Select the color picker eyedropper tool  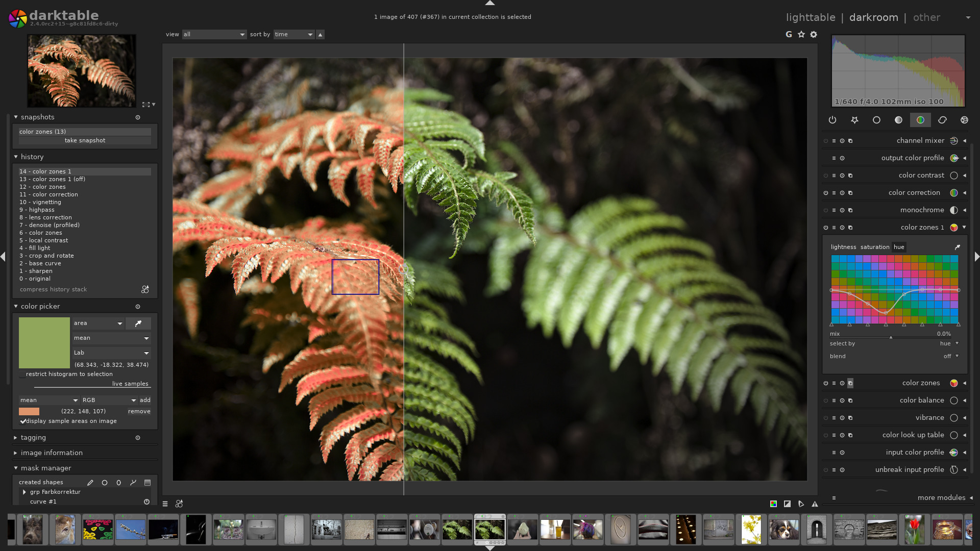138,323
